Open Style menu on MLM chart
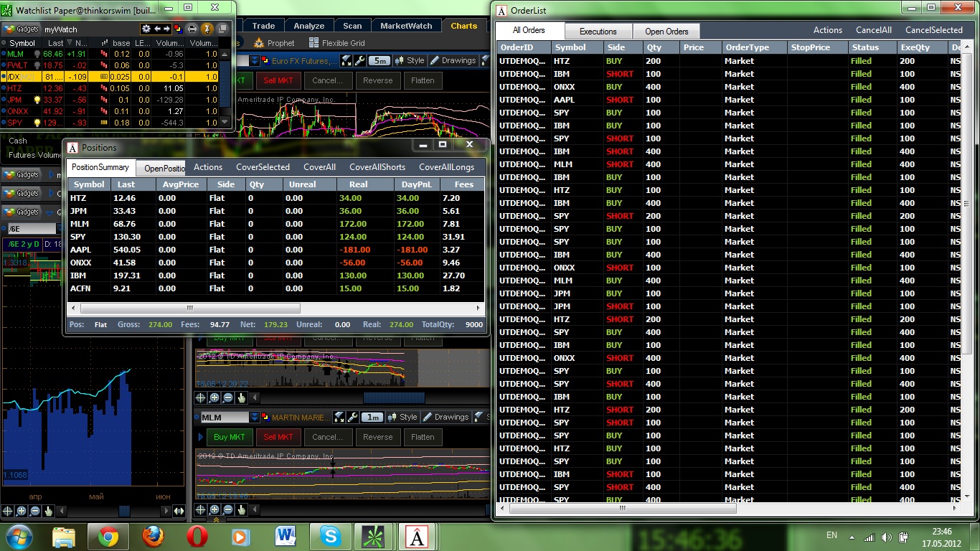Image resolution: width=980 pixels, height=551 pixels. [x=402, y=417]
